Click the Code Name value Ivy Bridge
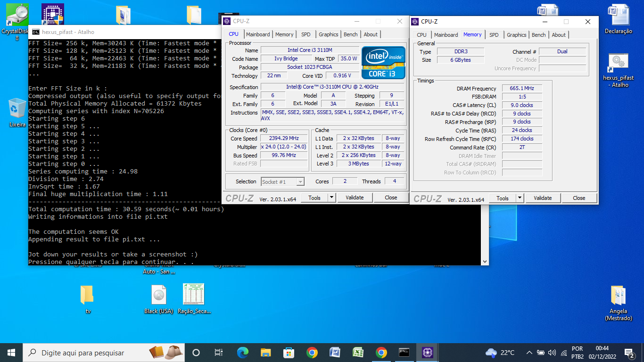644x362 pixels. pyautogui.click(x=286, y=58)
